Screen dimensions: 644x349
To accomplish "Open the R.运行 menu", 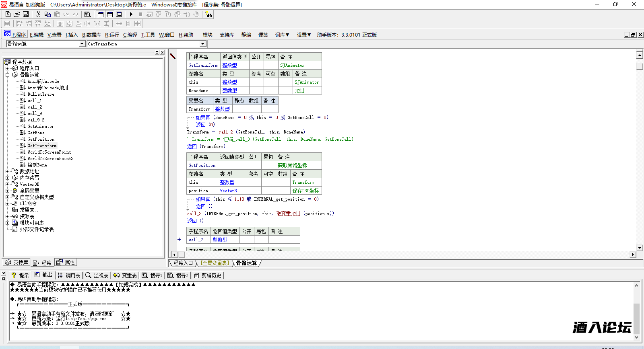I will tap(112, 35).
